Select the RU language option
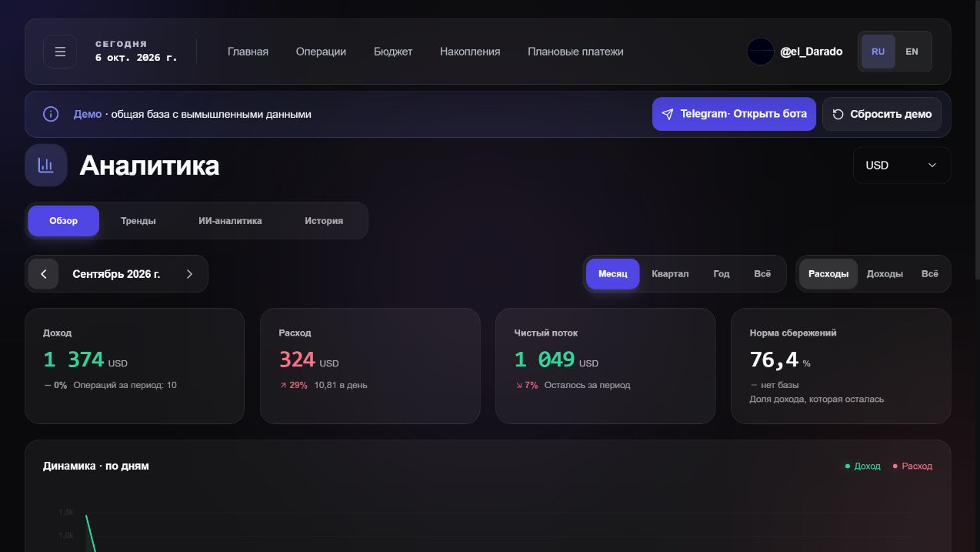This screenshot has width=980, height=552. [x=878, y=52]
